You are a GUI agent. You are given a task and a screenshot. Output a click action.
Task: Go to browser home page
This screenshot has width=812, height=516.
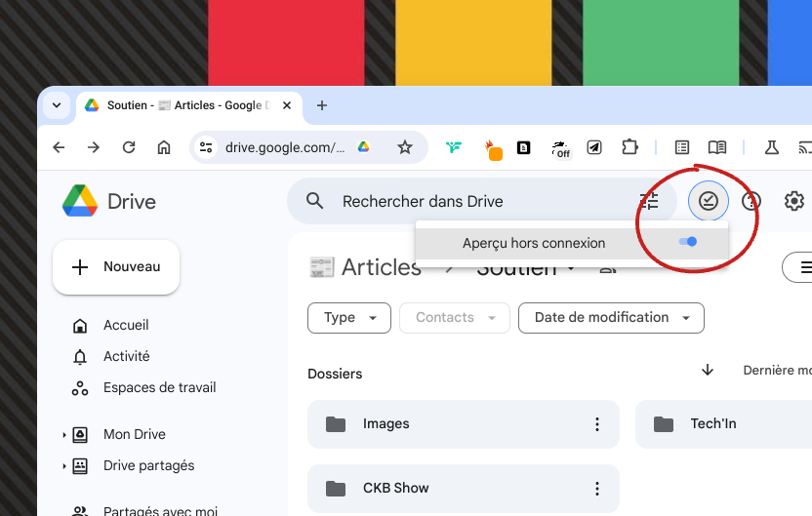[x=164, y=147]
